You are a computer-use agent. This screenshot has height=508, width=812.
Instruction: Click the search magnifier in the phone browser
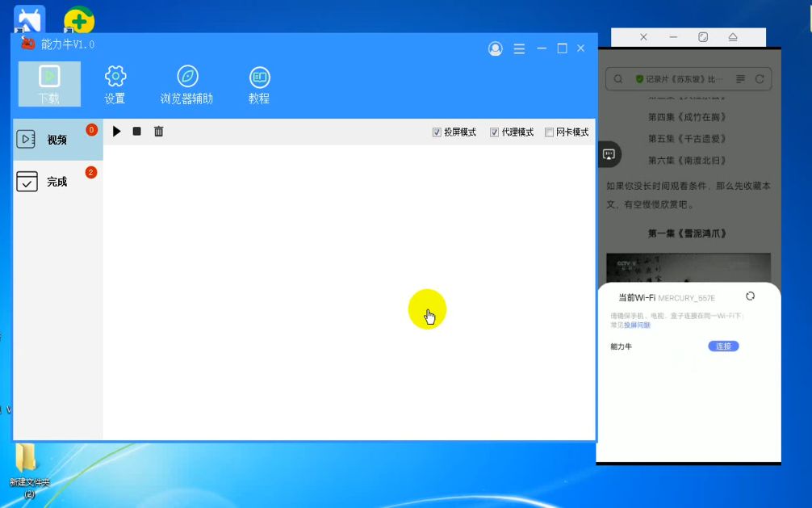617,79
